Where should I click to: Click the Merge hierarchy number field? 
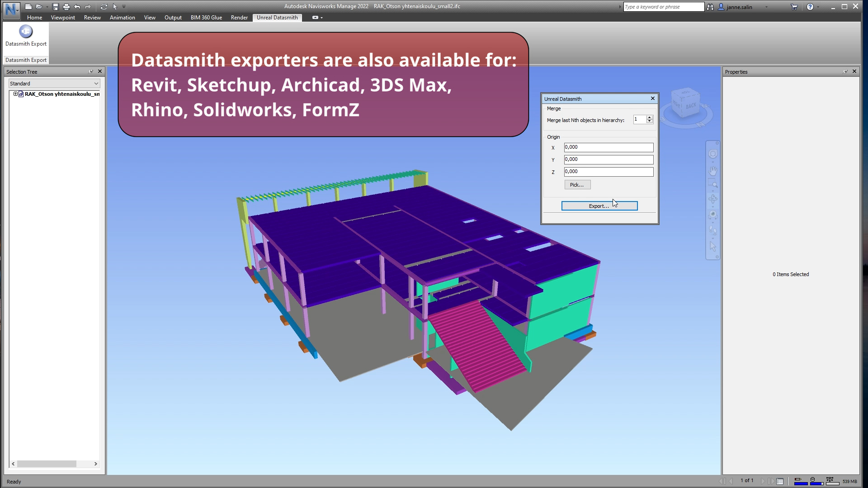tap(640, 119)
